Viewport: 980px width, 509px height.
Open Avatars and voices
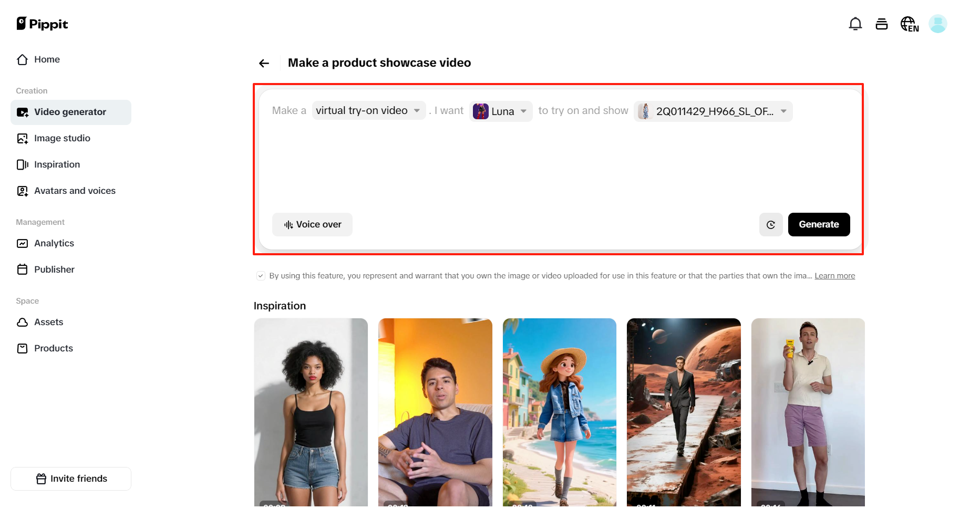tap(75, 191)
